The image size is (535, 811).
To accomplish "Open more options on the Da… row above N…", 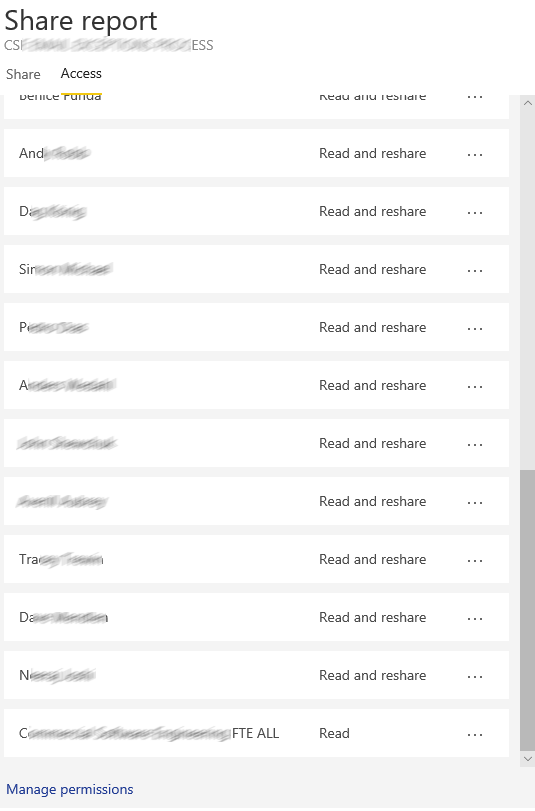I will point(474,618).
